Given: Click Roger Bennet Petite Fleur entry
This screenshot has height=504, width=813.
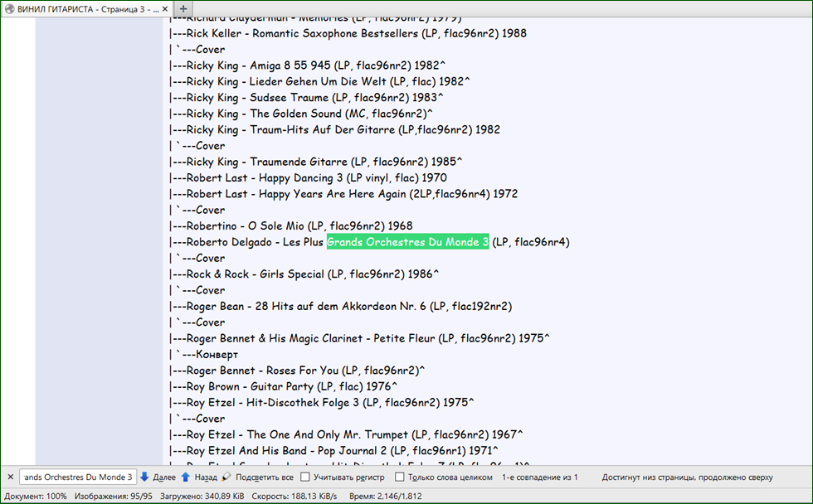Looking at the screenshot, I should point(360,338).
